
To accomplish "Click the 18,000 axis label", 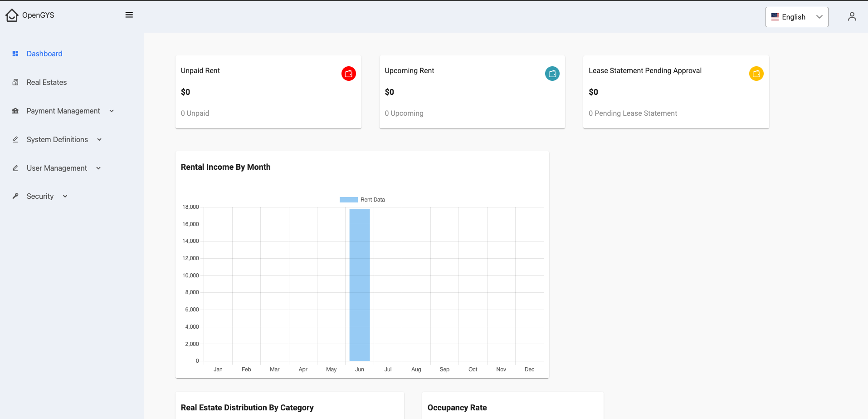I will point(190,207).
